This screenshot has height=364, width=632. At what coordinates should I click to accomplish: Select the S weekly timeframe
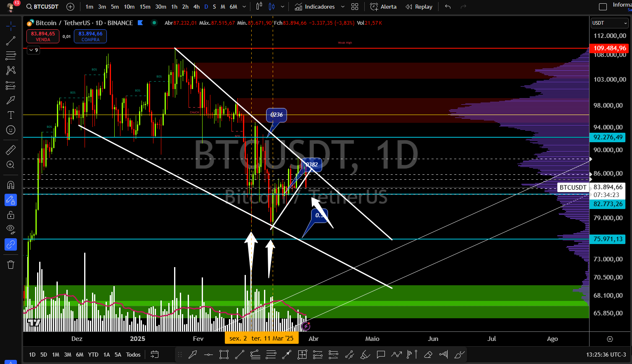pos(215,7)
